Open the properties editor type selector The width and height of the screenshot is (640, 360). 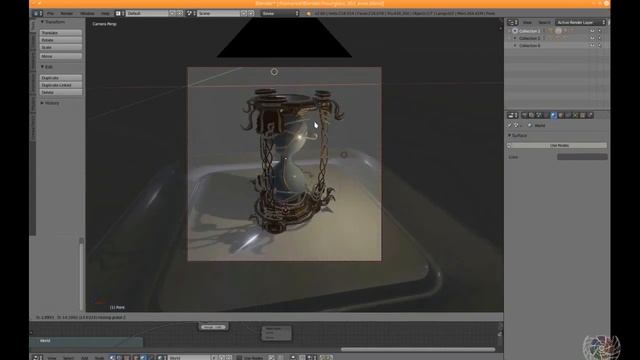click(513, 116)
